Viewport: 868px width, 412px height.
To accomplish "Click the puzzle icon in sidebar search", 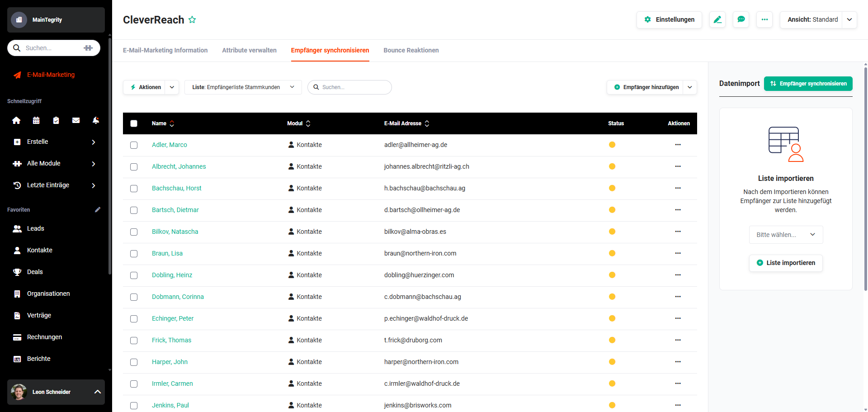I will click(x=88, y=48).
